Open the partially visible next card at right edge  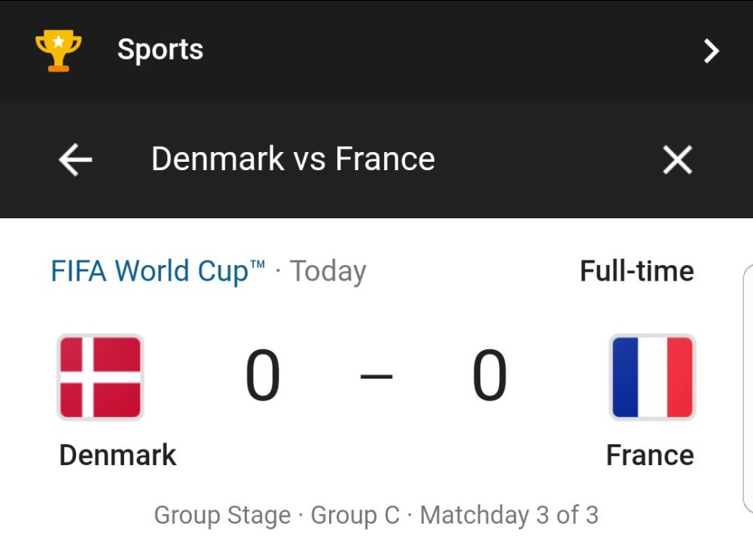[748, 388]
